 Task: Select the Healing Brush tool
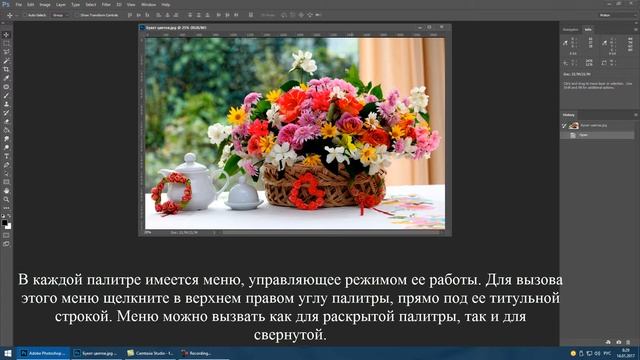pos(6,87)
